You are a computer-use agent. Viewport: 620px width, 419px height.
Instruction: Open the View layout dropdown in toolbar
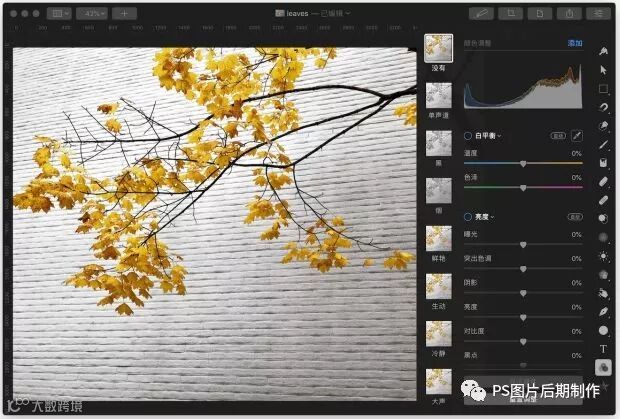coord(59,13)
